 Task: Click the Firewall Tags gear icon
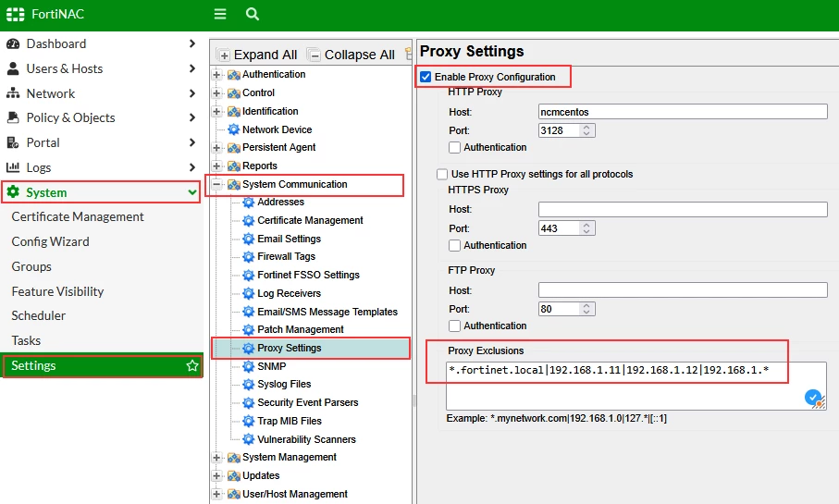click(248, 257)
